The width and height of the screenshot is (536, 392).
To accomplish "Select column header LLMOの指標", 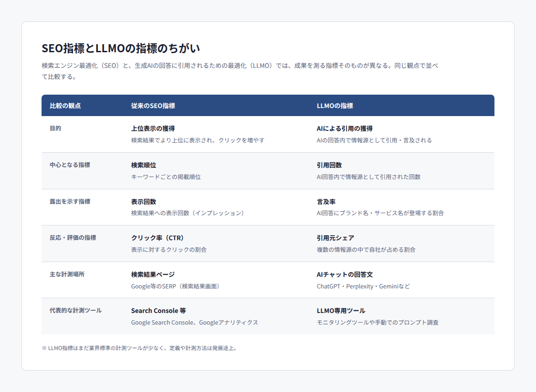I will coord(335,106).
